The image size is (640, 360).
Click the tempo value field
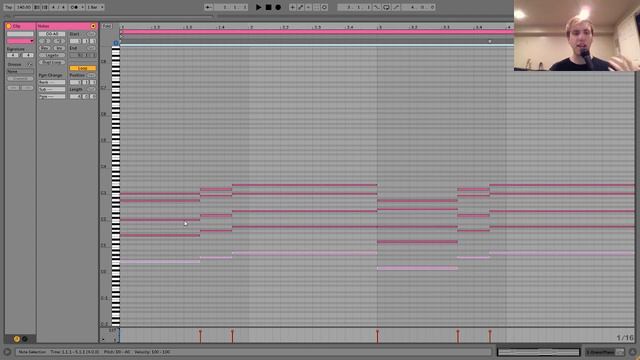point(24,7)
